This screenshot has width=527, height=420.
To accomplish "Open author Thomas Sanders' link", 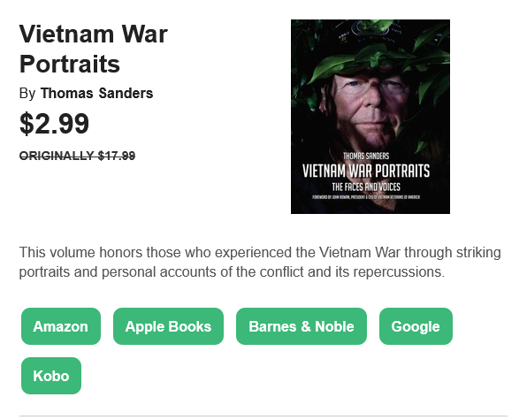I will [96, 93].
